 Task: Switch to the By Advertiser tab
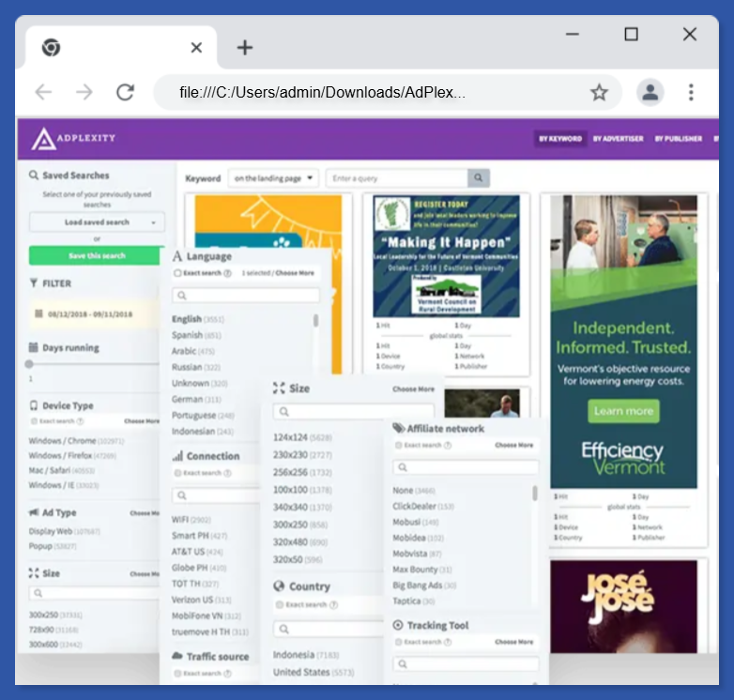tap(619, 139)
